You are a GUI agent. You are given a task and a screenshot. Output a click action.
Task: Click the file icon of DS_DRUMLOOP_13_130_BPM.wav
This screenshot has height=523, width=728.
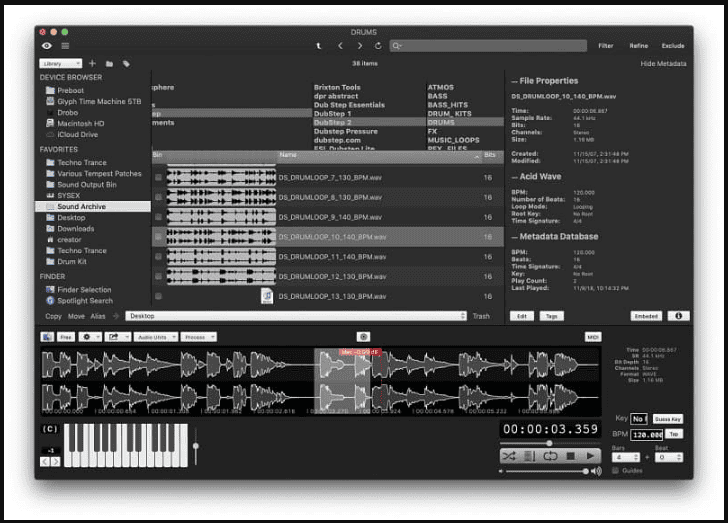(x=267, y=296)
